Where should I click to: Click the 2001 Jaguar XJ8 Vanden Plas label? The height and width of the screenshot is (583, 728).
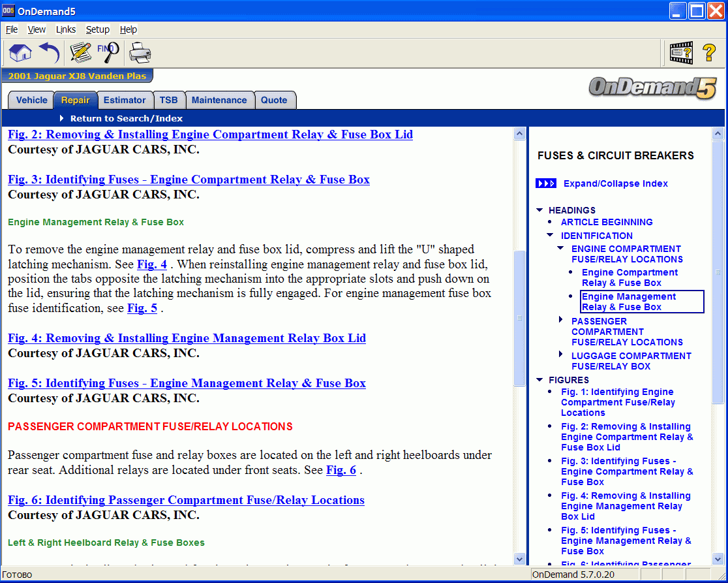pos(77,76)
